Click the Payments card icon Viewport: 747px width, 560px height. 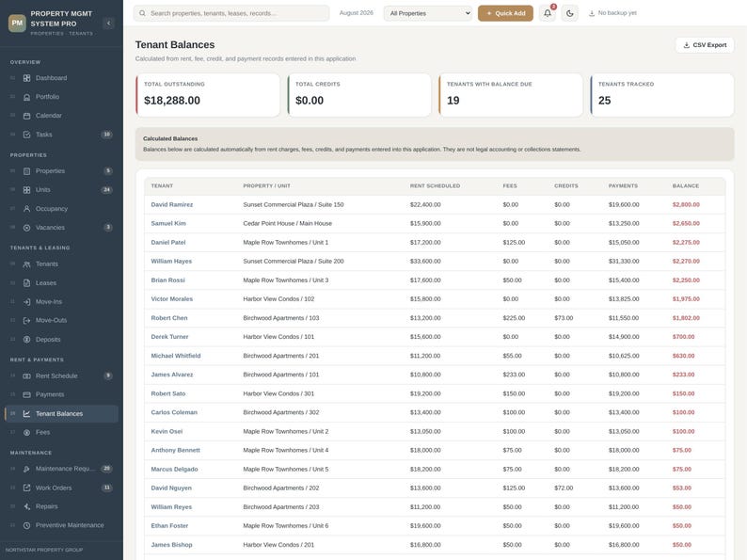26,394
